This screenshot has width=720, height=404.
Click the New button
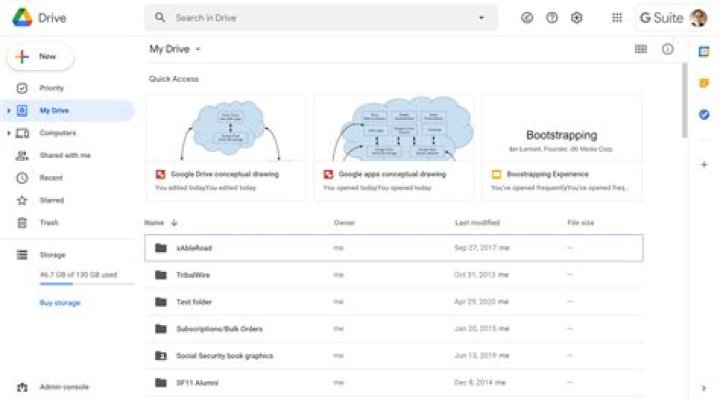click(40, 57)
